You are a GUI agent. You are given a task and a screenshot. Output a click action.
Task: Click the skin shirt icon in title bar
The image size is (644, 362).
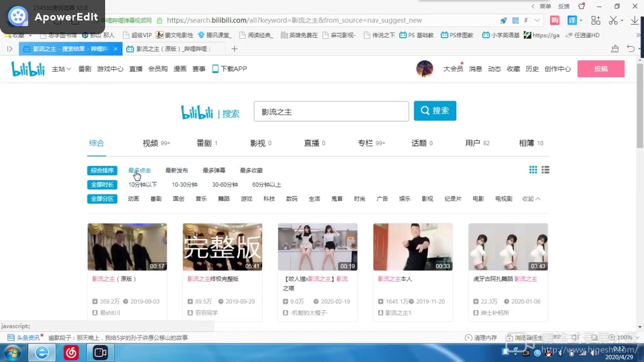582,6
